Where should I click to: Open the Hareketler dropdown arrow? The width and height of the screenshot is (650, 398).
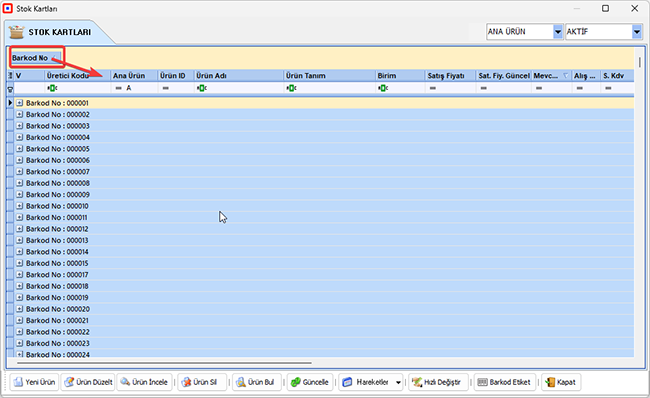398,382
